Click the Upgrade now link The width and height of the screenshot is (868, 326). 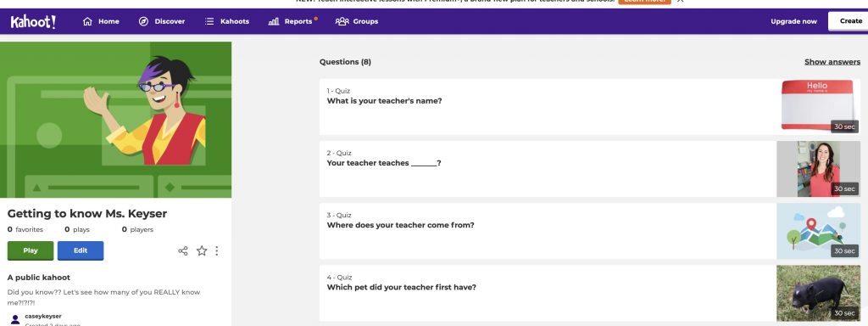(793, 21)
